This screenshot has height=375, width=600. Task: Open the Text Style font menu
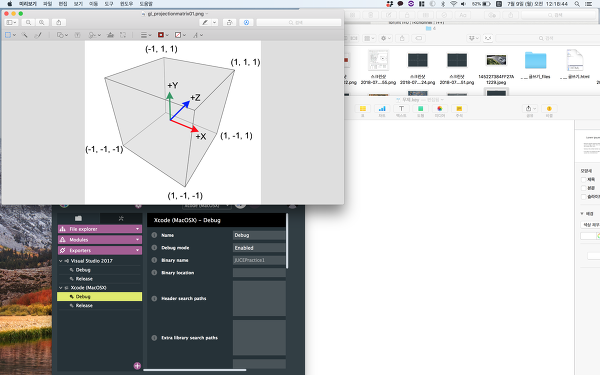tap(197, 35)
